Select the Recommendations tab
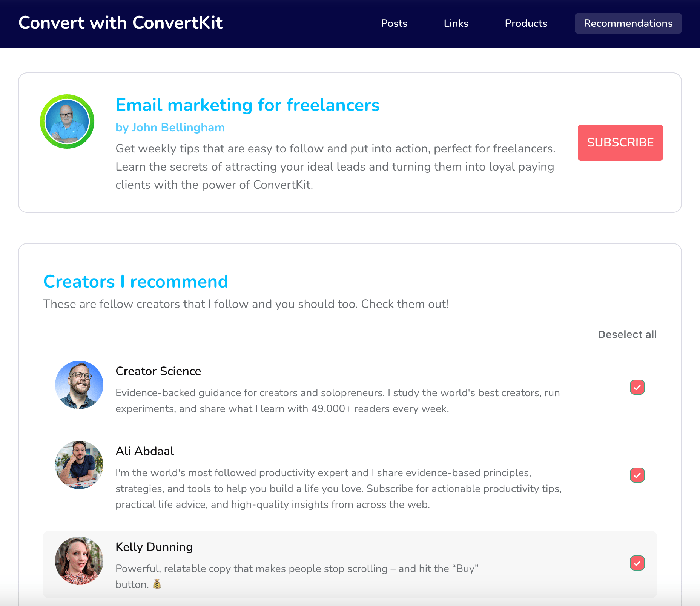Image resolution: width=700 pixels, height=606 pixels. point(628,23)
